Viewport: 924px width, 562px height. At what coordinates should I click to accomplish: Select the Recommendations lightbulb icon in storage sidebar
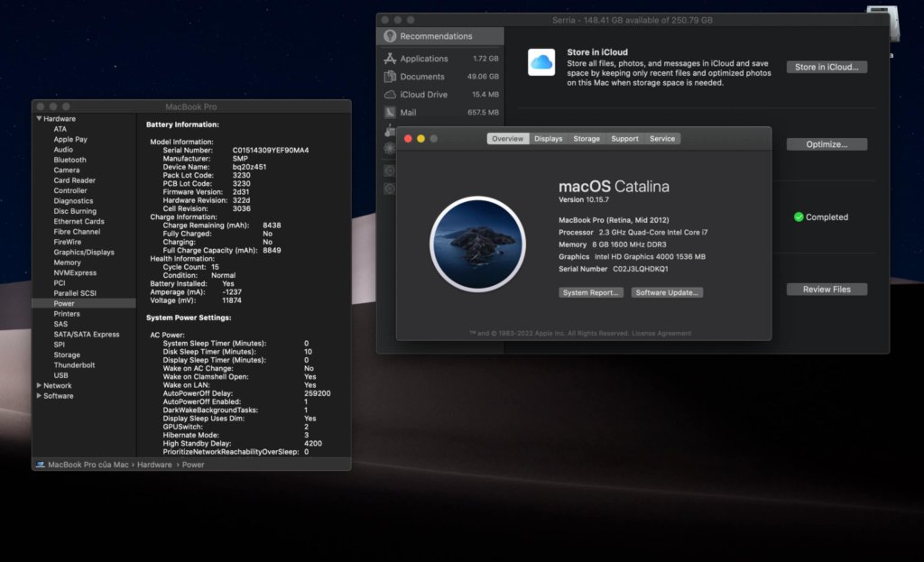[x=390, y=36]
